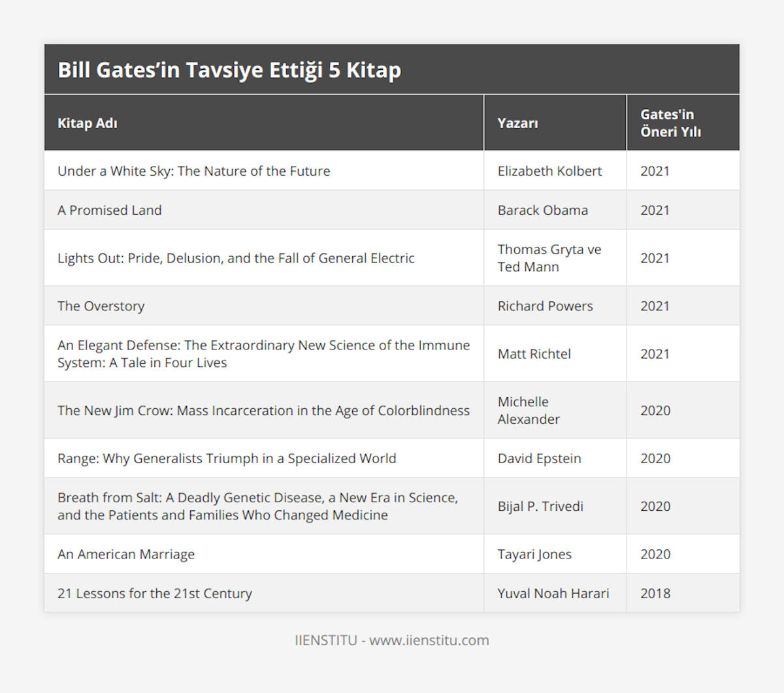This screenshot has width=784, height=693.
Task: Select the "An American Marriage" book title
Action: [x=126, y=555]
